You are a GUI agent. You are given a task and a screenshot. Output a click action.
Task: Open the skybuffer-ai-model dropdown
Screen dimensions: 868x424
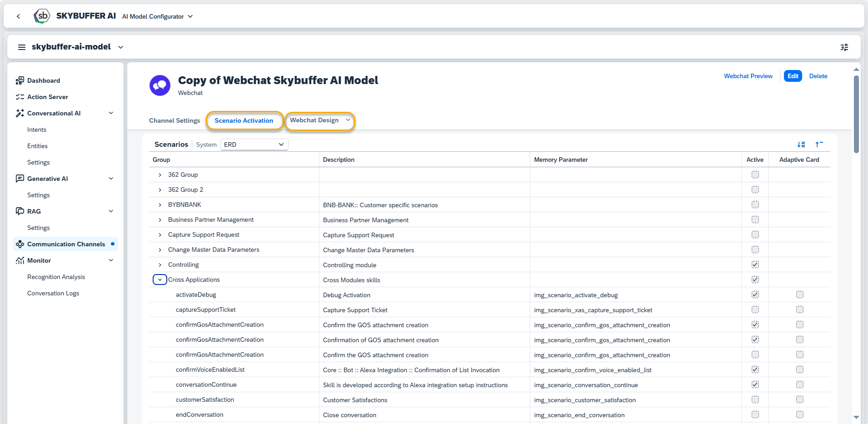(120, 47)
